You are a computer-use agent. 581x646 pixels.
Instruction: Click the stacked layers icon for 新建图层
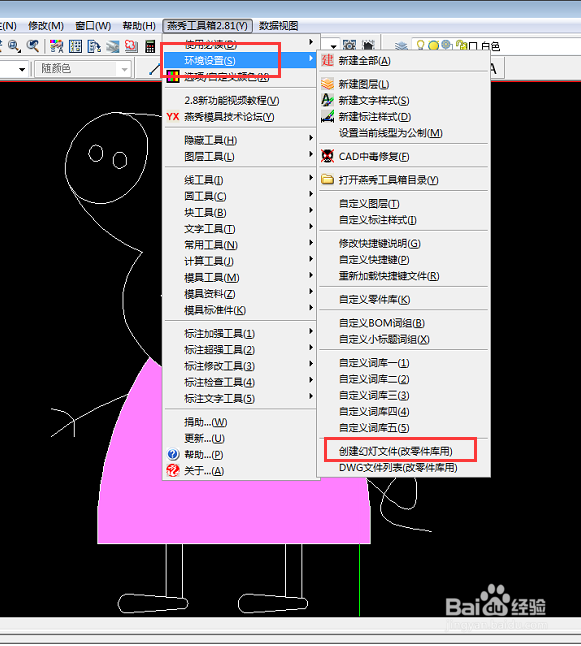point(328,84)
